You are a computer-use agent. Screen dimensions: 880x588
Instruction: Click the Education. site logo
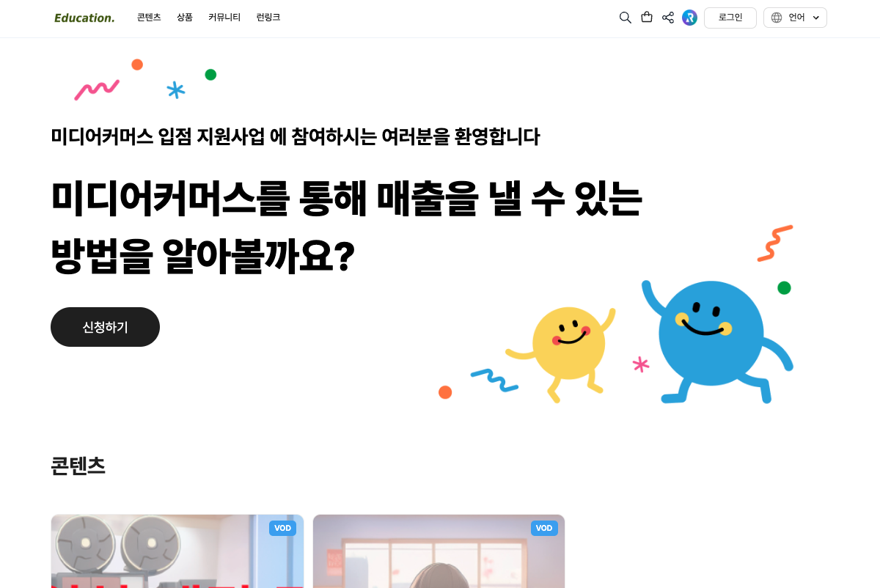pyautogui.click(x=84, y=18)
